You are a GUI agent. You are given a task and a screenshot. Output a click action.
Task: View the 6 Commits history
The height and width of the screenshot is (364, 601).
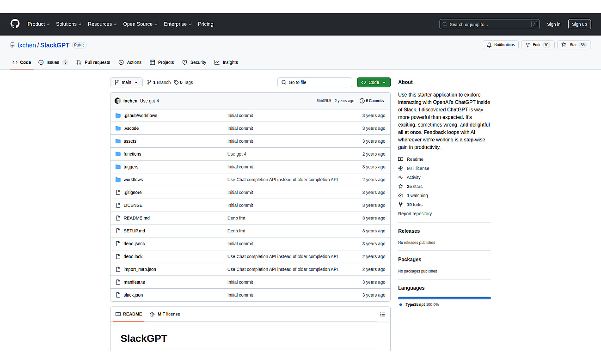click(372, 101)
